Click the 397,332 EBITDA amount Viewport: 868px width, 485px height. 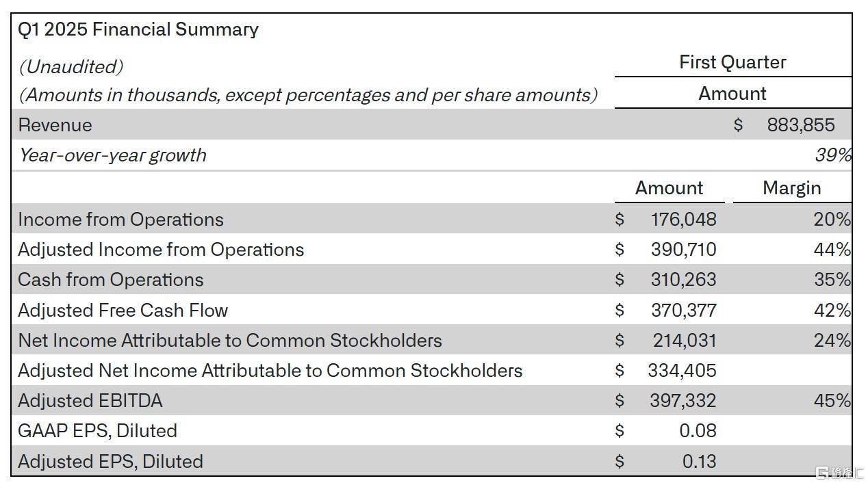click(682, 401)
